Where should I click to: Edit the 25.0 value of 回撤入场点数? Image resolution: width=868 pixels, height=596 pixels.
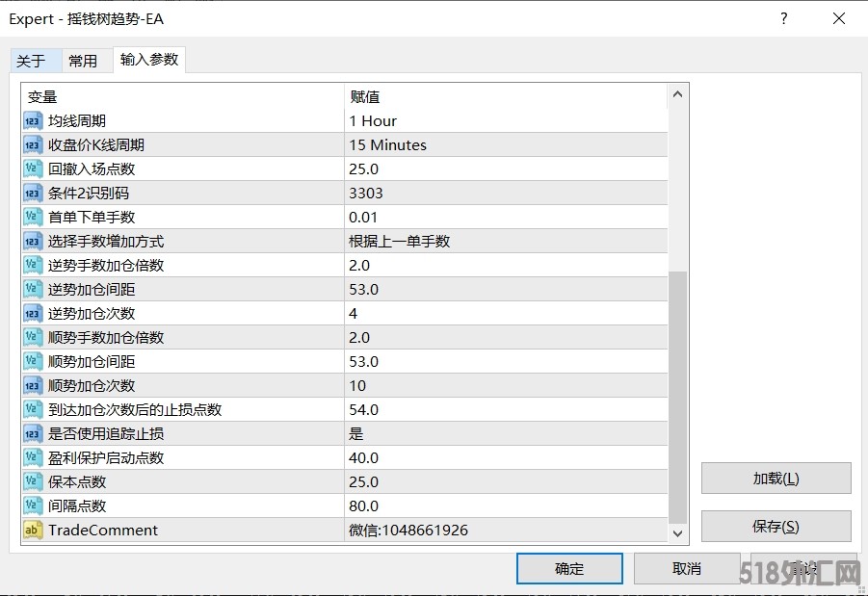coord(506,168)
